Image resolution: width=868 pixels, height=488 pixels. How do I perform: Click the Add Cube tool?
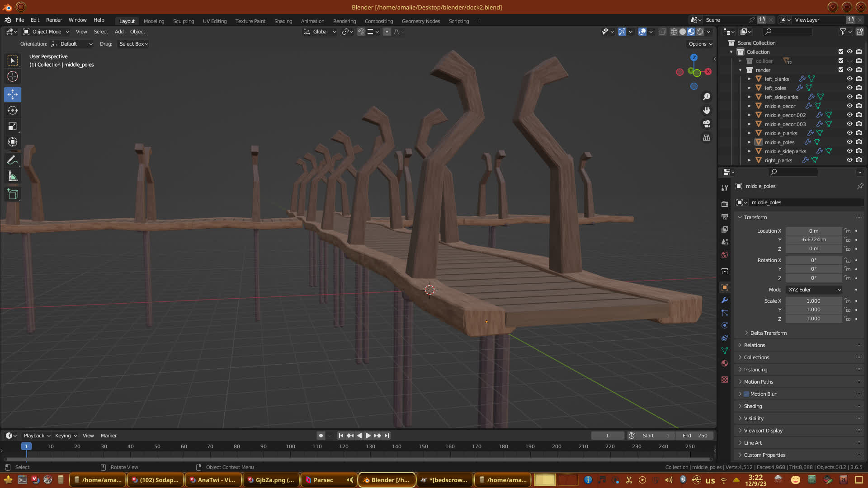point(13,194)
